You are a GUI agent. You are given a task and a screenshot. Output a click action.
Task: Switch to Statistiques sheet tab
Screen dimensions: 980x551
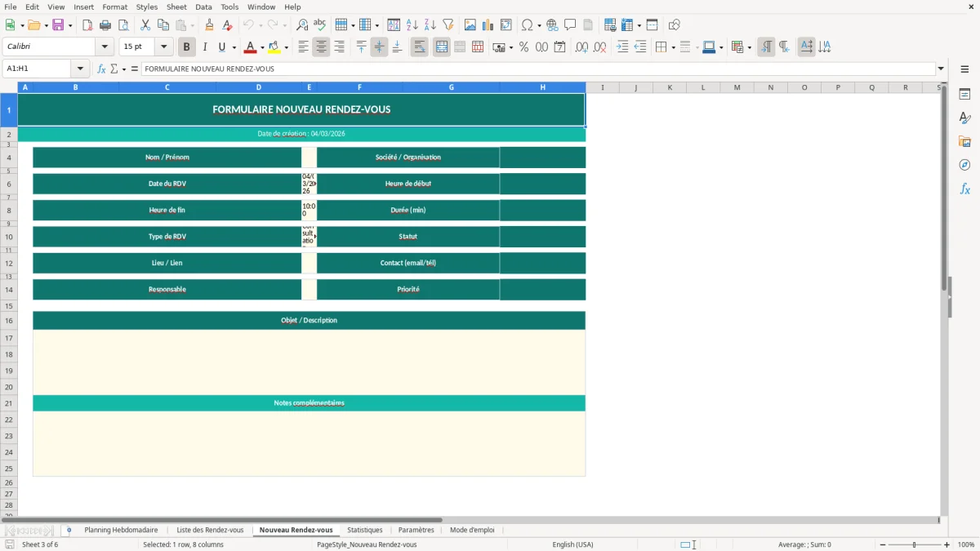tap(364, 531)
